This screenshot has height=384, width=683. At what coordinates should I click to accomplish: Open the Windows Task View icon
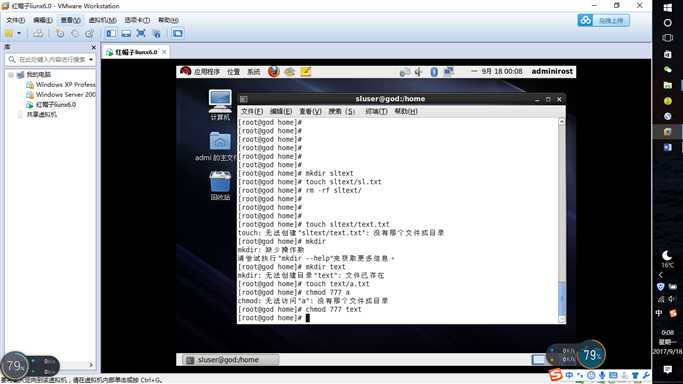(x=667, y=38)
